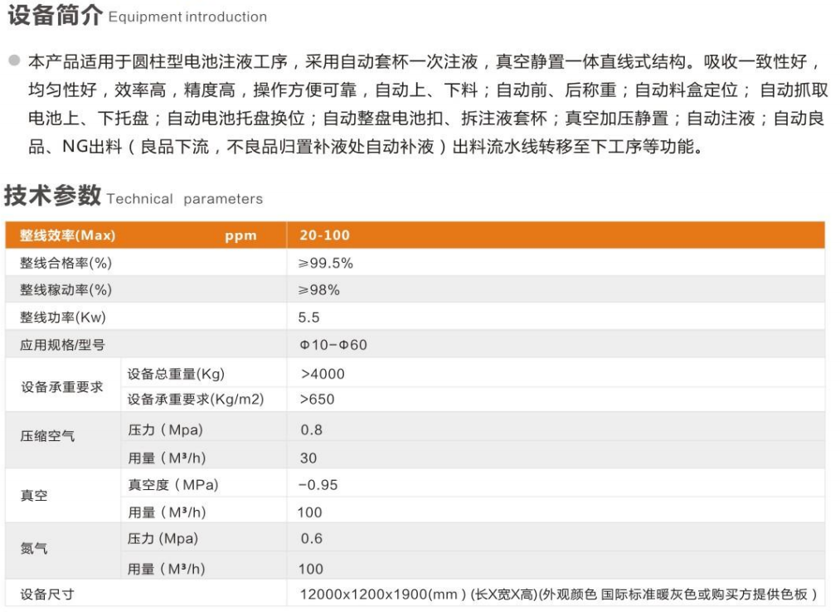Image resolution: width=840 pixels, height=616 pixels.
Task: Click the orange 整线效率(Max) header cell
Action: pyautogui.click(x=68, y=235)
